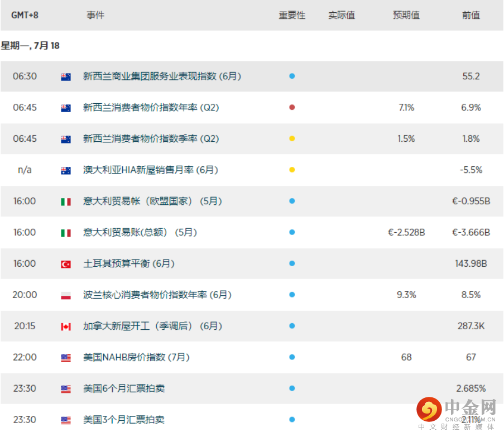Click the 事件 column header
This screenshot has width=504, height=437.
pyautogui.click(x=95, y=15)
